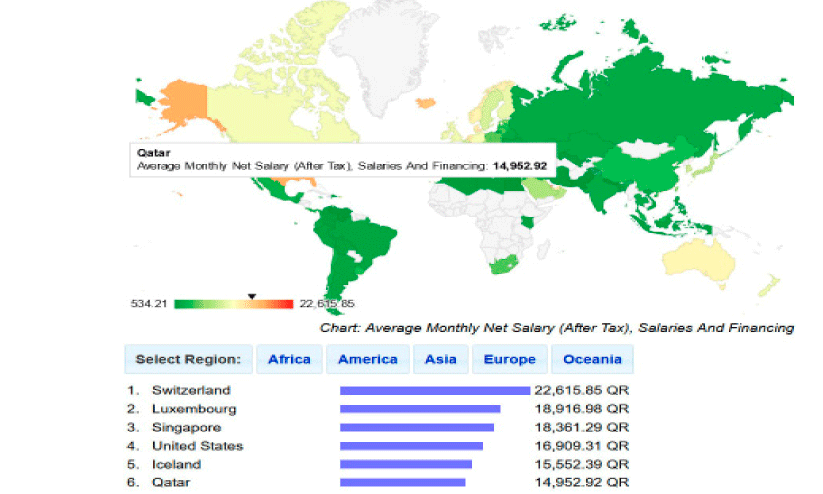
Task: Click Luxembourg in the ranking list
Action: coord(194,409)
